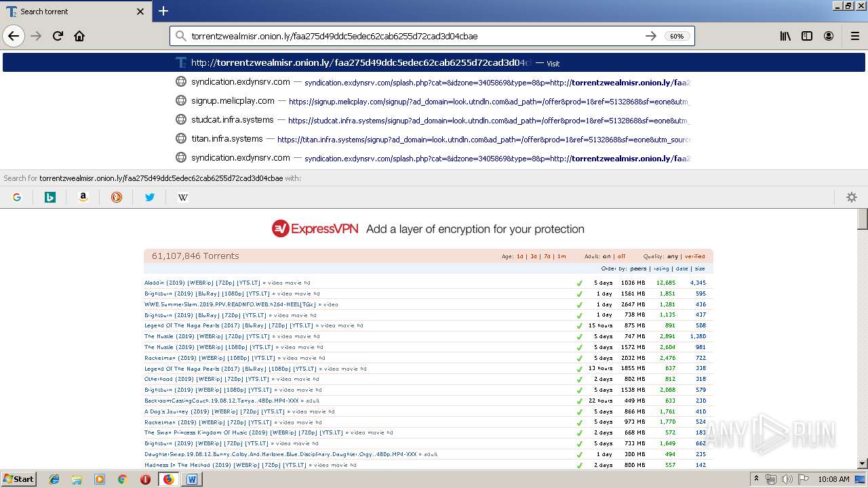This screenshot has width=868, height=488.
Task: Filter torrents by age 1d
Action: point(520,256)
